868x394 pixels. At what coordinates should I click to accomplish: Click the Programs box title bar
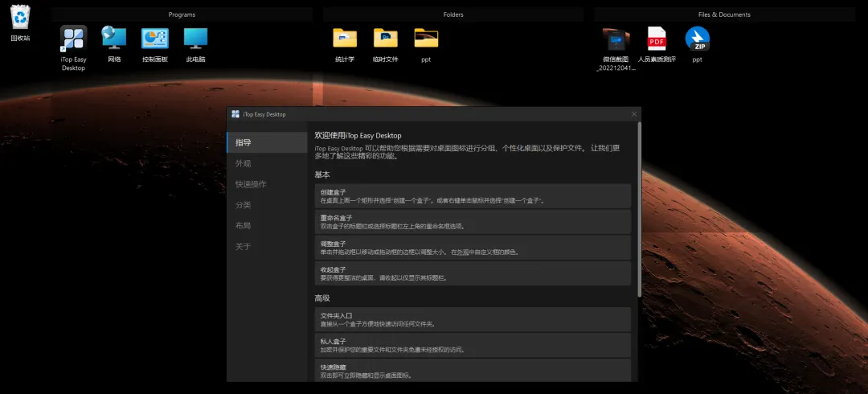(182, 14)
